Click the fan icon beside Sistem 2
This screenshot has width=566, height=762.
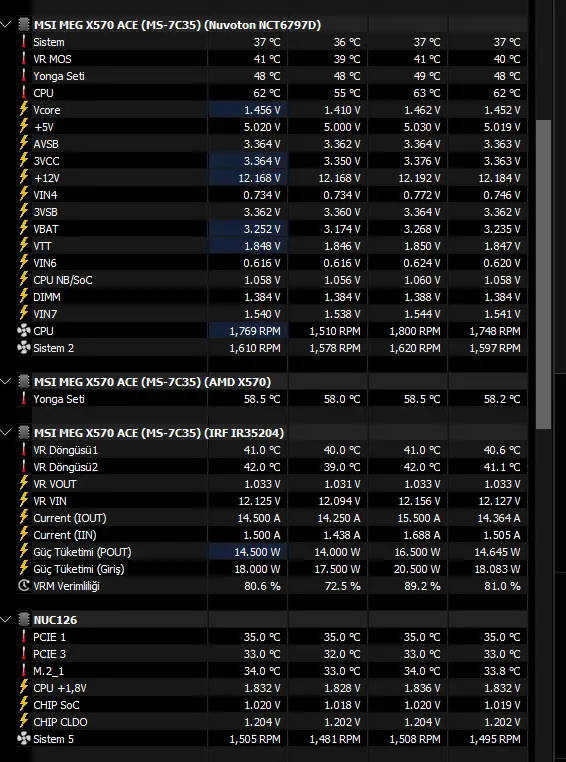coord(23,348)
